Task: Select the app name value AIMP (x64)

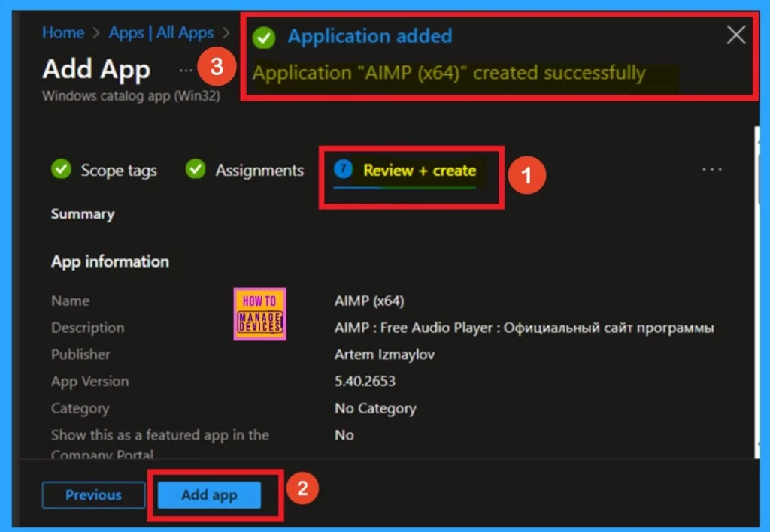Action: click(369, 301)
